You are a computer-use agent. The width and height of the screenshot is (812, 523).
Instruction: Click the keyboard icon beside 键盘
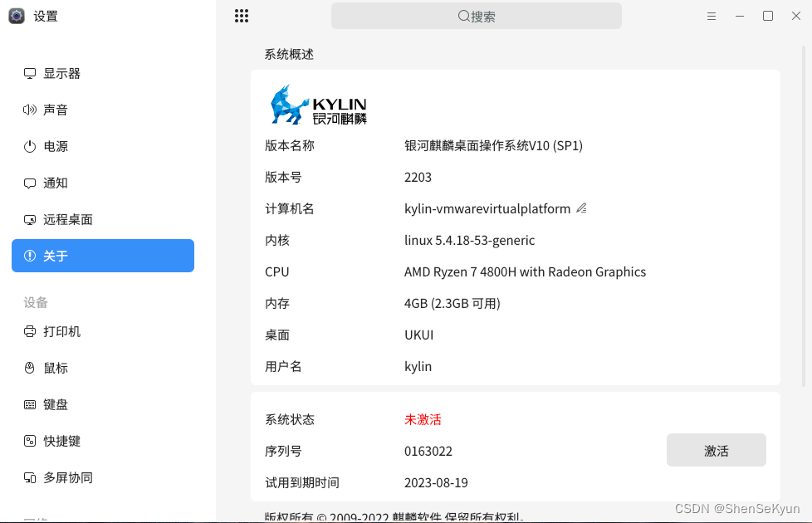click(x=30, y=404)
